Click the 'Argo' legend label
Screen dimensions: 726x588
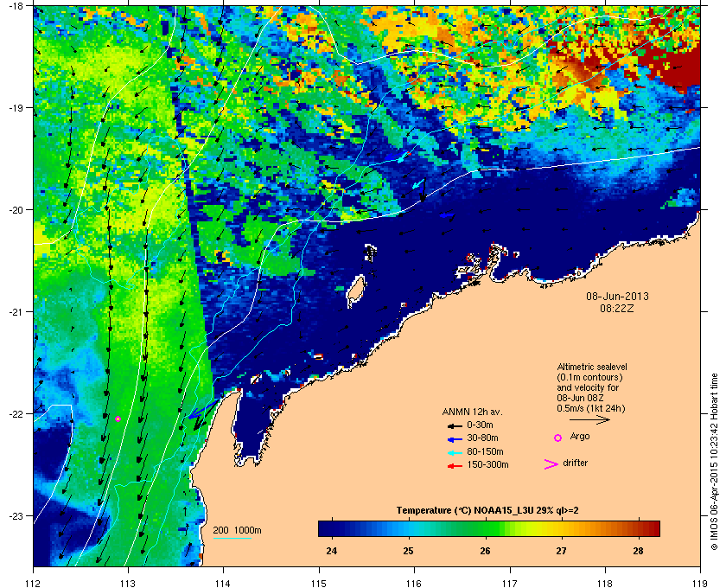click(580, 437)
